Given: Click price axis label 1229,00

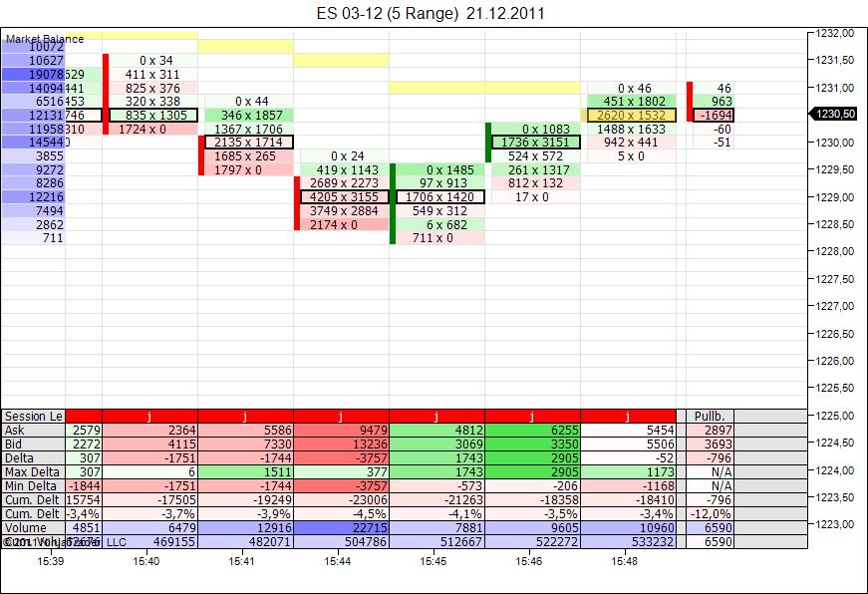Looking at the screenshot, I should pyautogui.click(x=835, y=197).
